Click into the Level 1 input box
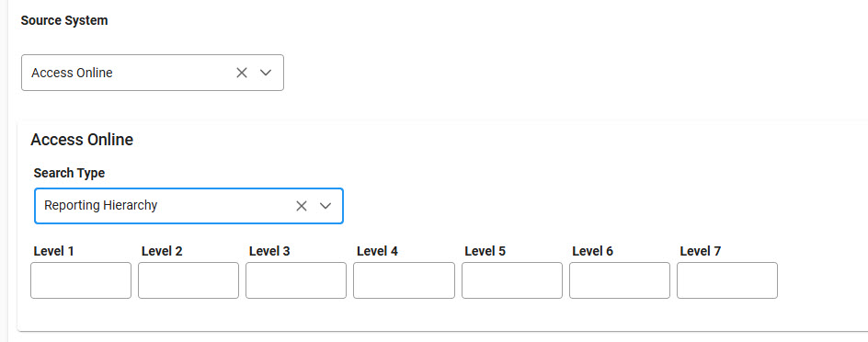Screen dimensions: 868x342 point(81,280)
